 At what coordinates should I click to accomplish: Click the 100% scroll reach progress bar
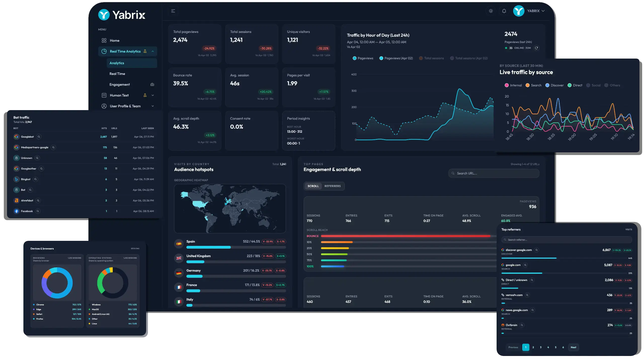(x=332, y=266)
